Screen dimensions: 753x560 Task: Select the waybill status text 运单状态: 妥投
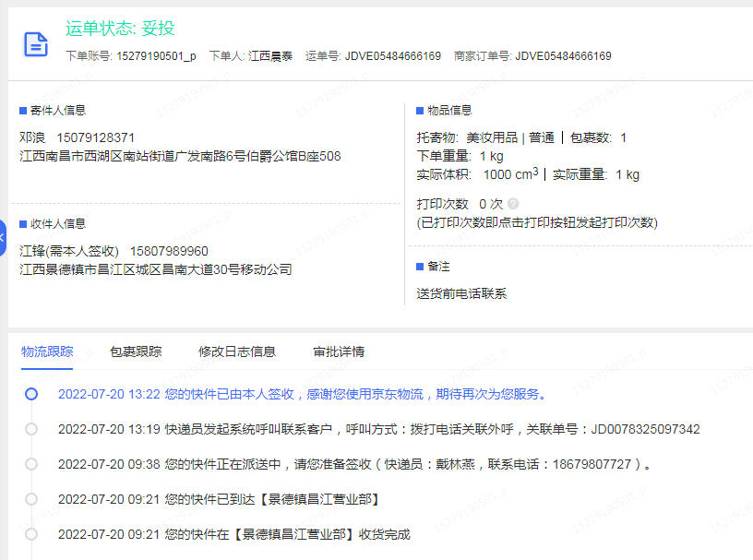tap(120, 29)
